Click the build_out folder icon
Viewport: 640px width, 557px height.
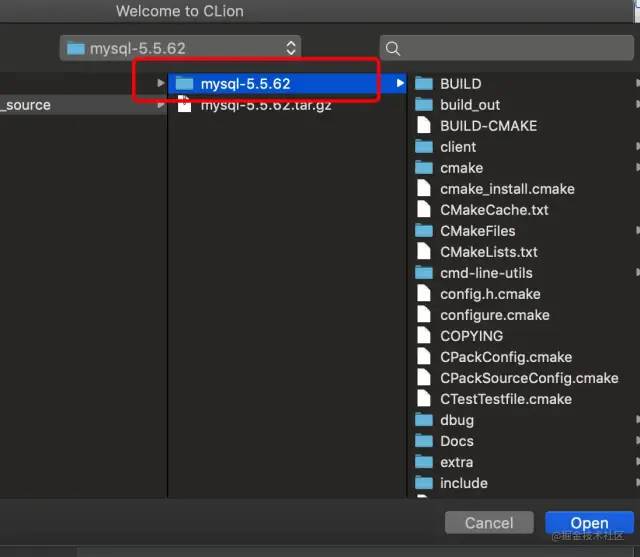[424, 105]
